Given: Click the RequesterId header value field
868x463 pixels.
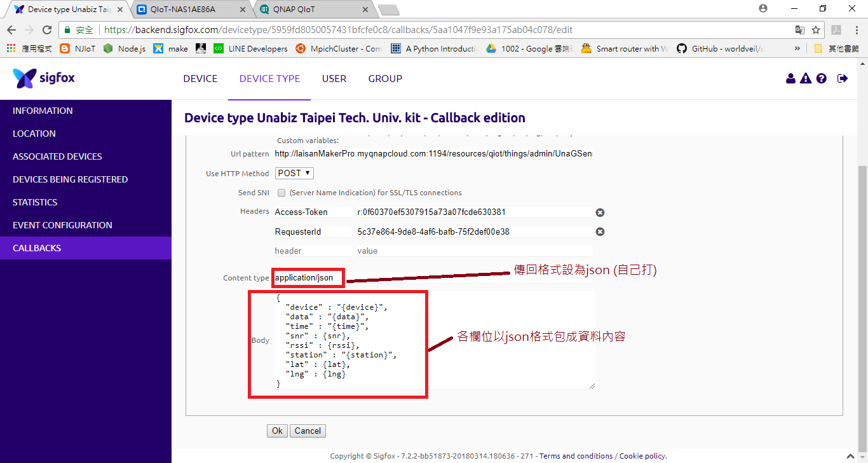Looking at the screenshot, I should tap(474, 231).
